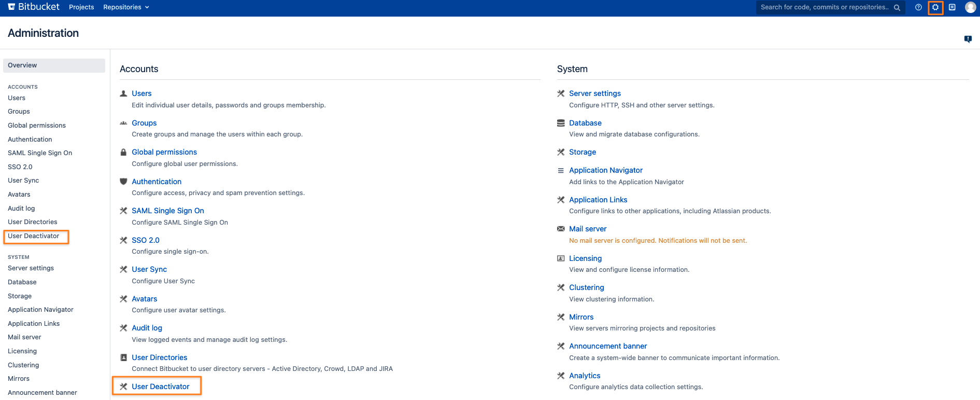Open the SAML Single Sign On link
The width and height of the screenshot is (980, 400).
tap(168, 211)
